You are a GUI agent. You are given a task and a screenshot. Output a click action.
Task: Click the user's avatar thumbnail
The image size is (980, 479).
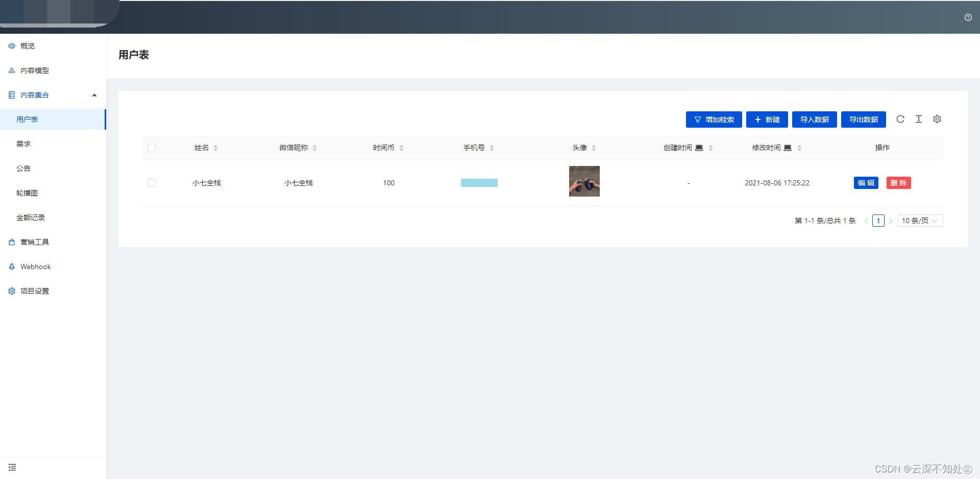584,181
